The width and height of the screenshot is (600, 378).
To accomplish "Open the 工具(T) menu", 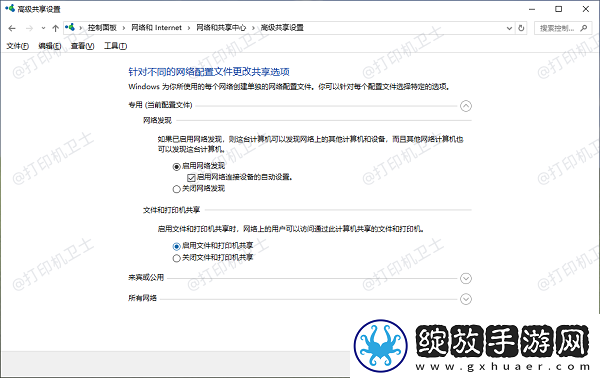I will click(116, 46).
